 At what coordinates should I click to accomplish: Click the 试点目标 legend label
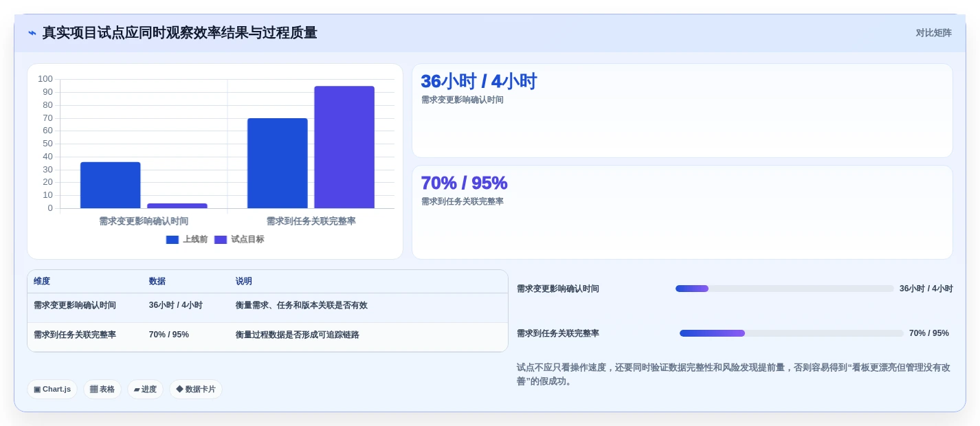(x=247, y=240)
